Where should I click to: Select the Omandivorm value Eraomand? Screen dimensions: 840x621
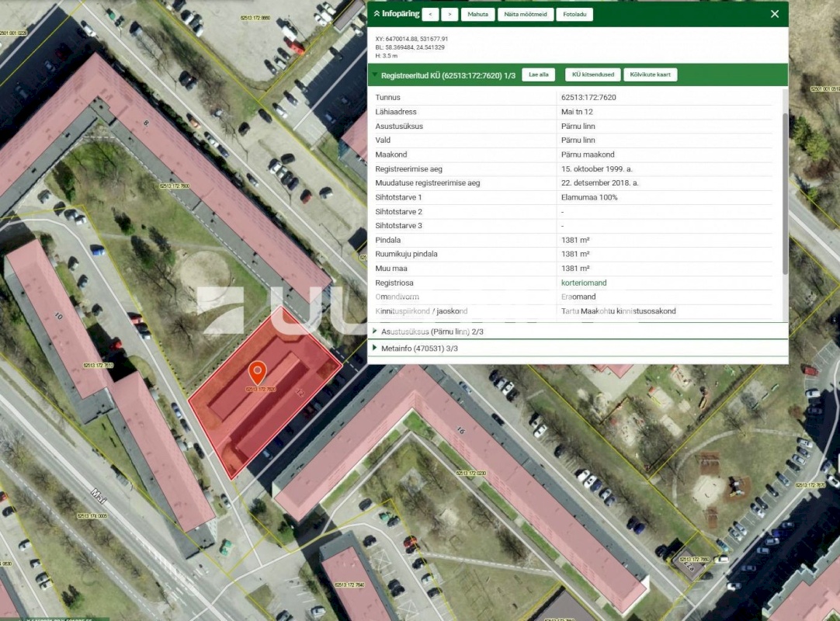(x=578, y=297)
